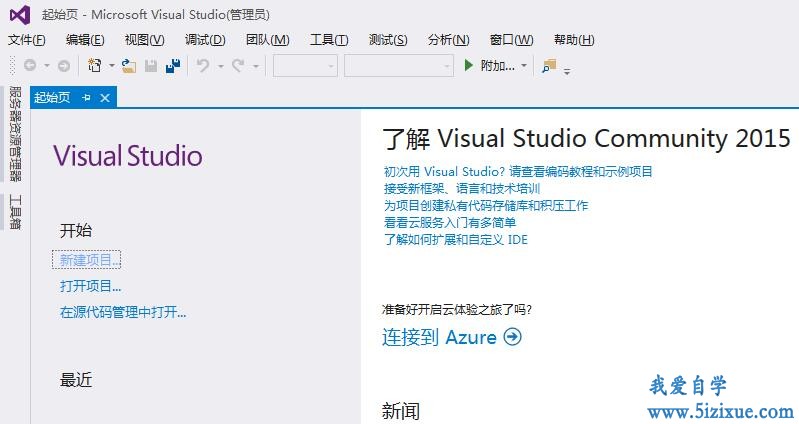Viewport: 799px width, 424px height.
Task: Open the 初次用 Visual Studio? tutorial link
Action: click(x=518, y=171)
